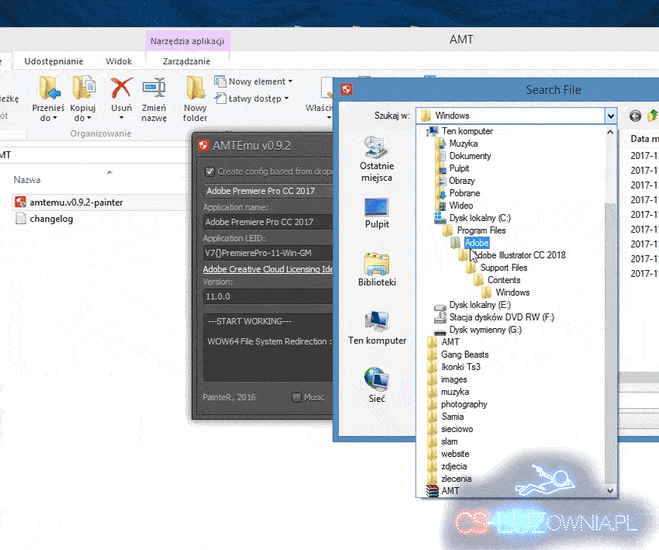Toggle the Music checkbox in AMTEmu
659x550 pixels.
(297, 397)
